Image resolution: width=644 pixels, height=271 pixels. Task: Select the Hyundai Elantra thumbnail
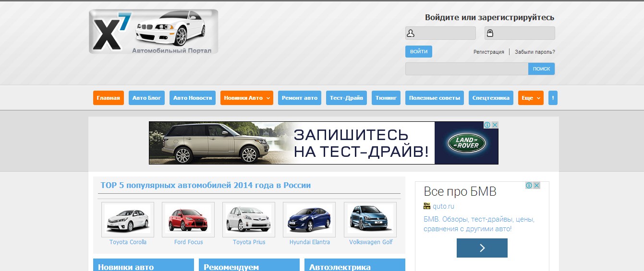(x=309, y=219)
